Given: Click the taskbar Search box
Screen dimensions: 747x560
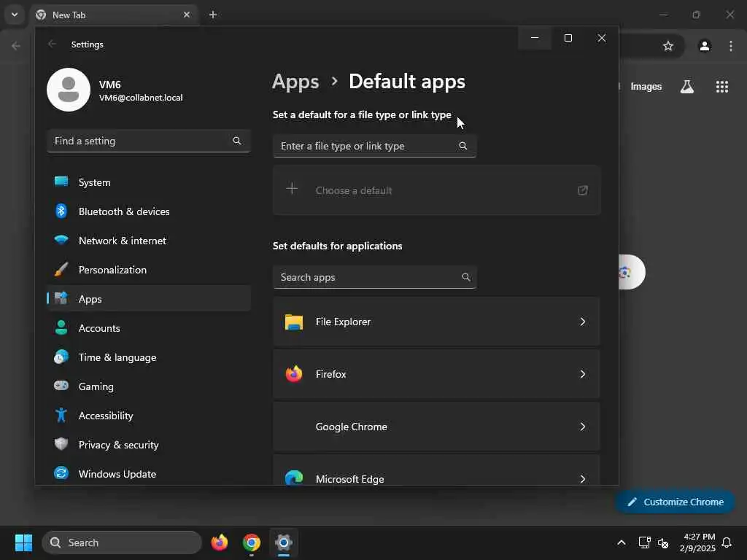Looking at the screenshot, I should tap(122, 542).
